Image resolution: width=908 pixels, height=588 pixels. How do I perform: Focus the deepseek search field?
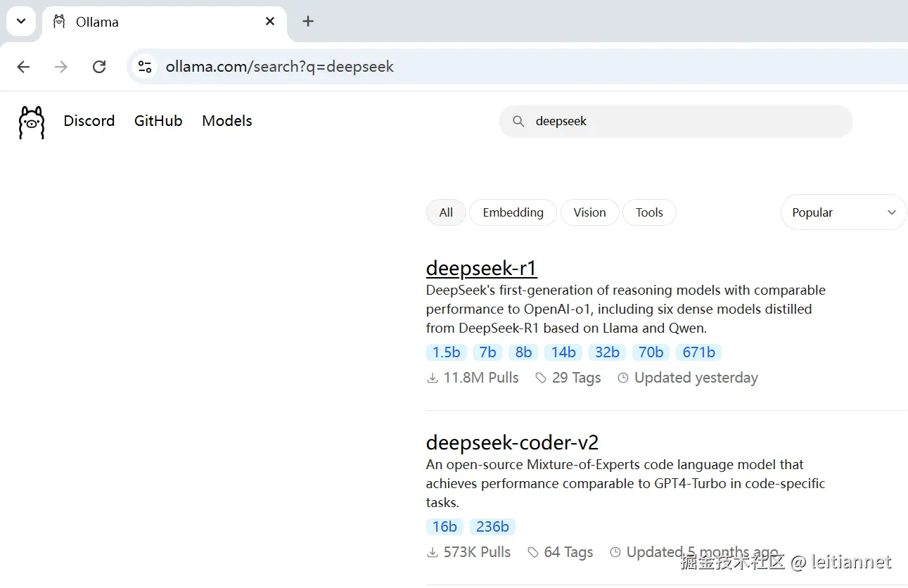(676, 121)
